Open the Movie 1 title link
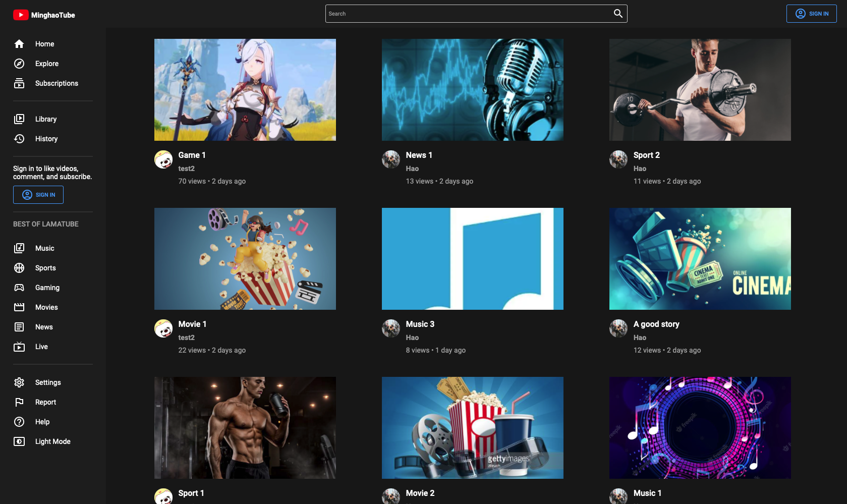The width and height of the screenshot is (847, 504). [x=192, y=324]
